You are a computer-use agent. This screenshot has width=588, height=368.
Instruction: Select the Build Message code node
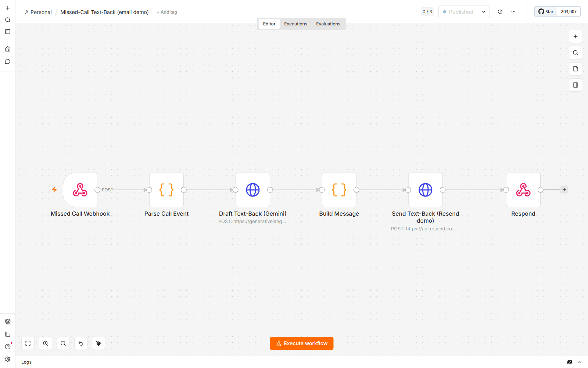[339, 190]
